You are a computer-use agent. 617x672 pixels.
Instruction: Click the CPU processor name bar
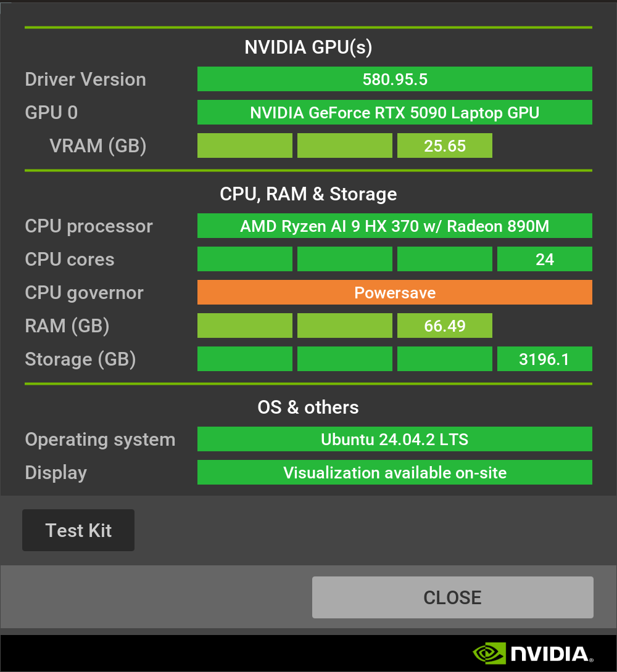[x=395, y=226]
